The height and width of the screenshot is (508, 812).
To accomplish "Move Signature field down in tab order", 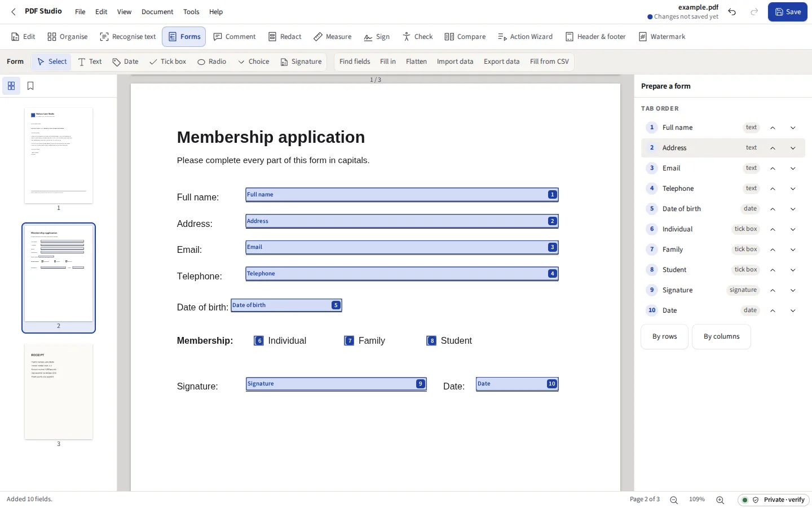I will tap(793, 290).
